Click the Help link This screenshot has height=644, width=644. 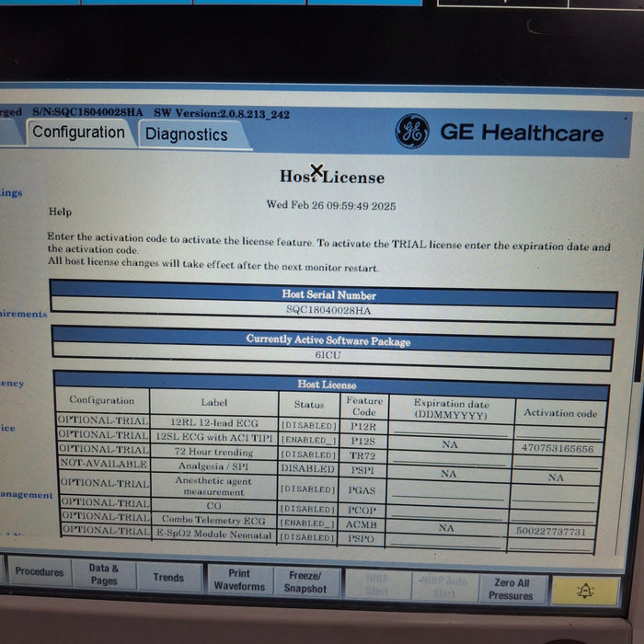60,212
